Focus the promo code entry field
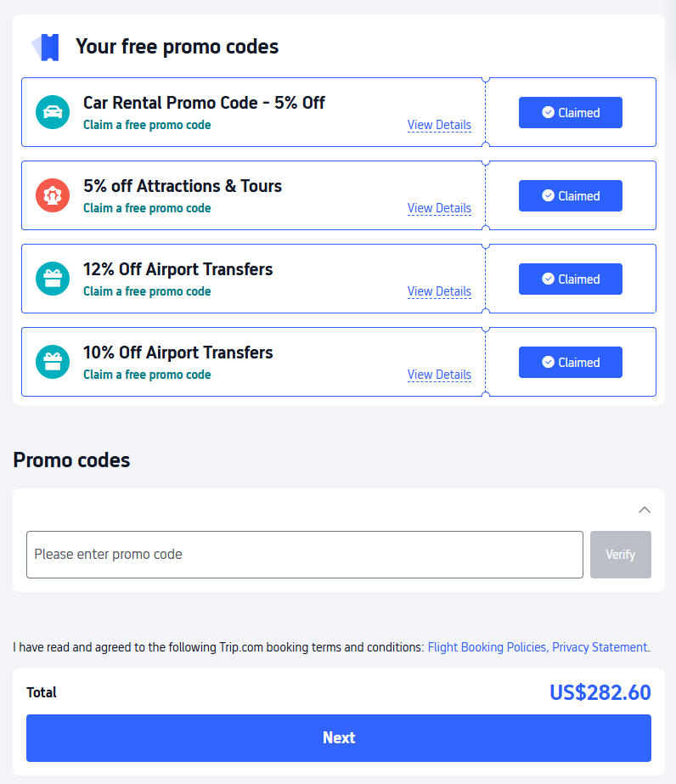 point(304,555)
